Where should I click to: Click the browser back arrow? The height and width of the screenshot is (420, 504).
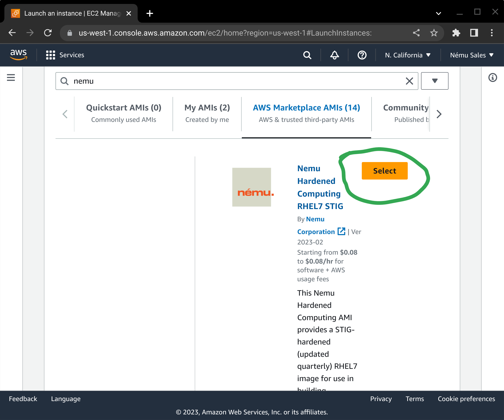[x=12, y=33]
